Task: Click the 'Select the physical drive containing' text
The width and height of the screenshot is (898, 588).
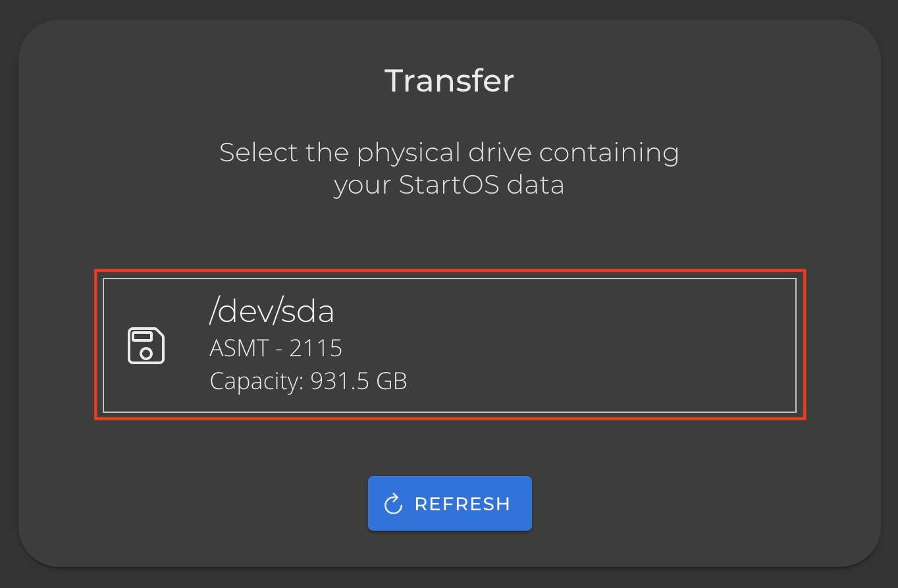Action: (x=449, y=152)
